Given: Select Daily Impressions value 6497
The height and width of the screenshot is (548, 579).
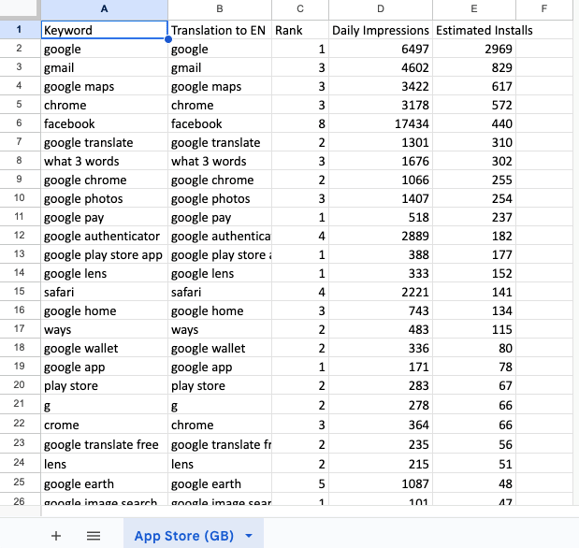Looking at the screenshot, I should [380, 49].
